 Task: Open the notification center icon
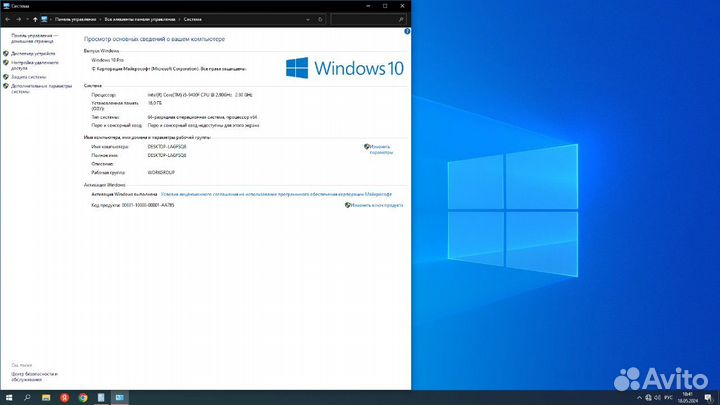coord(709,398)
